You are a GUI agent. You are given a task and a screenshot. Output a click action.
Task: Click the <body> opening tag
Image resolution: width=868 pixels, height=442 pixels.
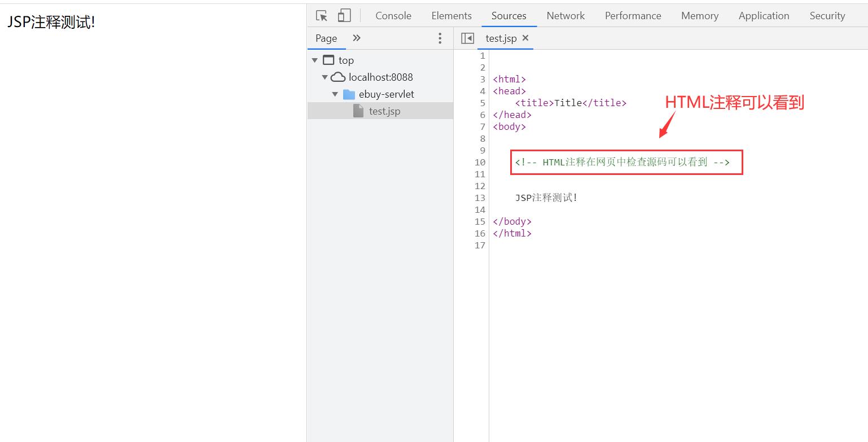pos(509,127)
